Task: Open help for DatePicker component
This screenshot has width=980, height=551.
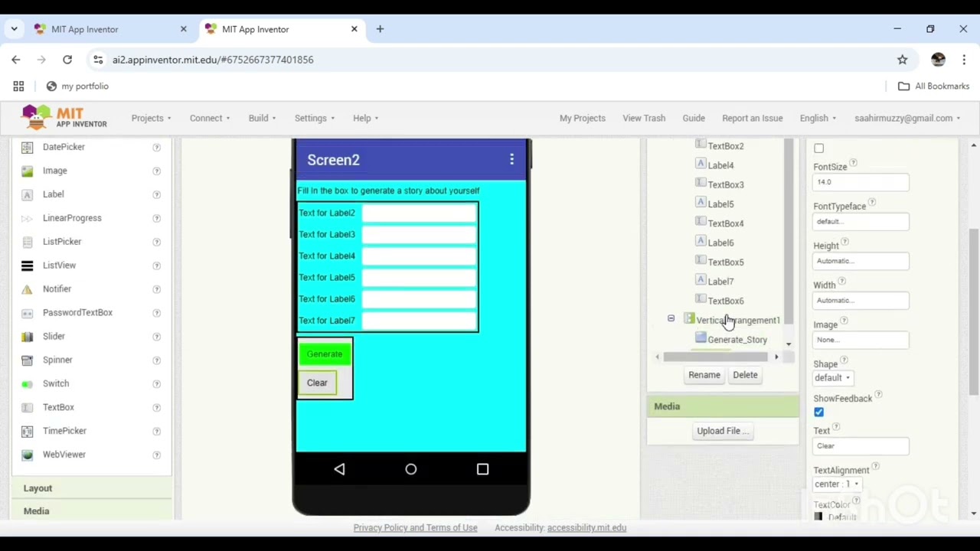Action: 156,147
